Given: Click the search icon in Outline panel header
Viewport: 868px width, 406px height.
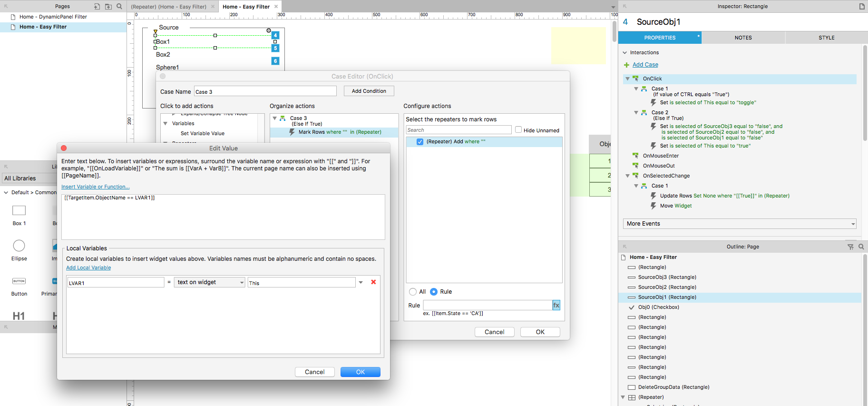Looking at the screenshot, I should 861,247.
